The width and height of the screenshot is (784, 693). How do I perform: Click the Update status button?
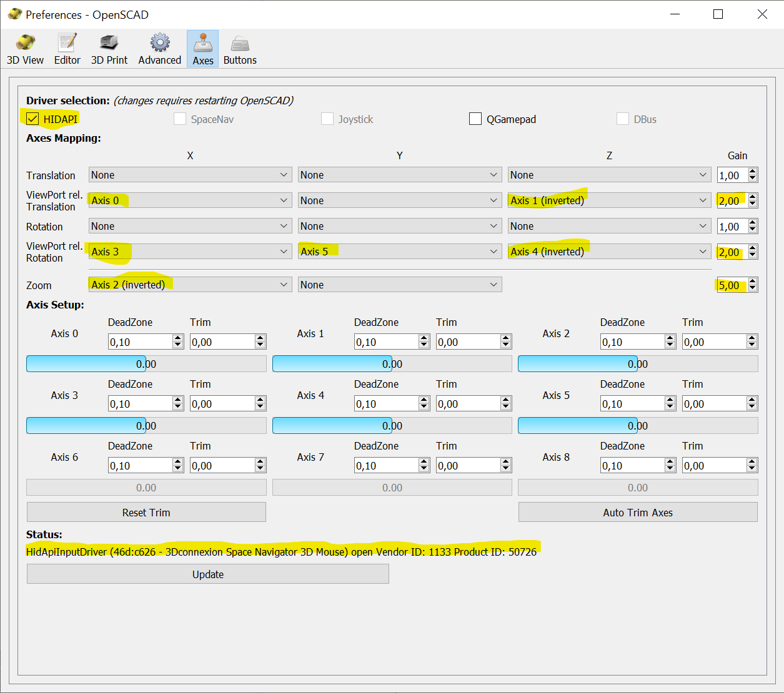207,574
